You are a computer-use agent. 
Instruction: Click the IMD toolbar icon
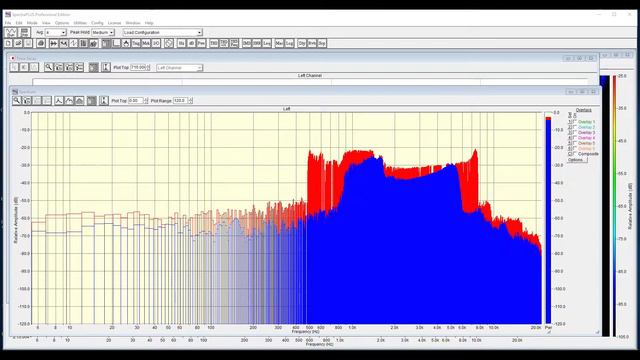pyautogui.click(x=247, y=43)
